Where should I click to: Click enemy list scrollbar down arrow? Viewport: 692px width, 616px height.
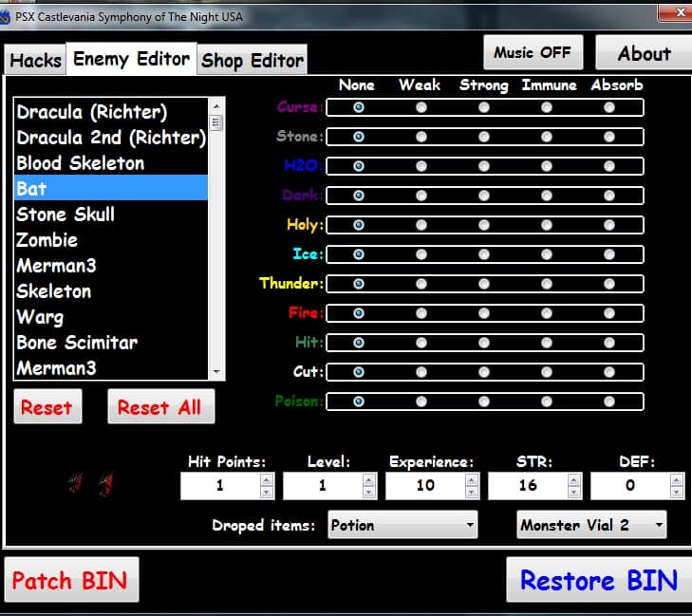(x=216, y=371)
